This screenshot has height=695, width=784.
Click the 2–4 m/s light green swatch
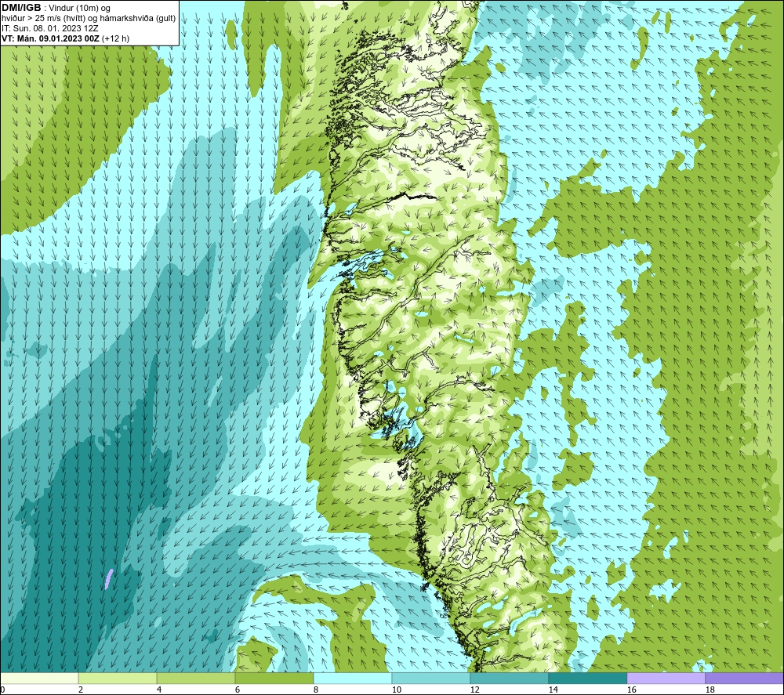(118, 678)
